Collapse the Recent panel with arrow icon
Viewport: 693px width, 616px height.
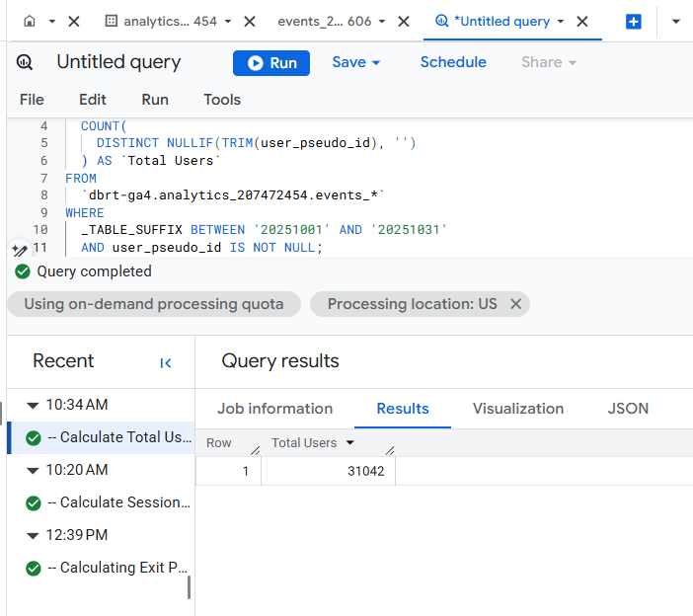tap(166, 363)
